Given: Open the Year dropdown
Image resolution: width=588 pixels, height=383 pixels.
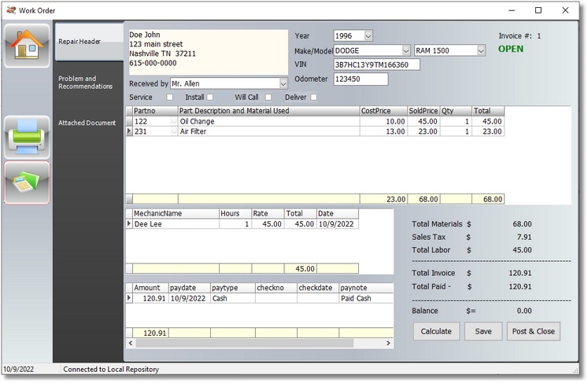Looking at the screenshot, I should click(x=368, y=36).
